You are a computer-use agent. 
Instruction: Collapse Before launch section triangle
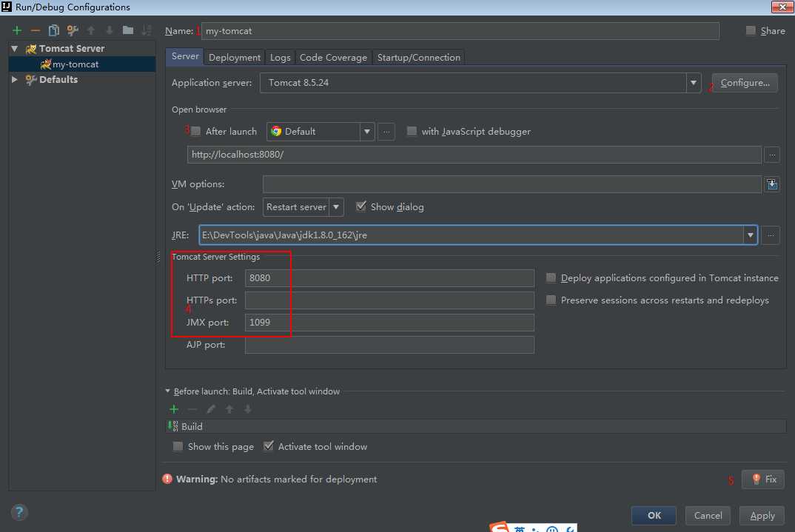[x=168, y=391]
